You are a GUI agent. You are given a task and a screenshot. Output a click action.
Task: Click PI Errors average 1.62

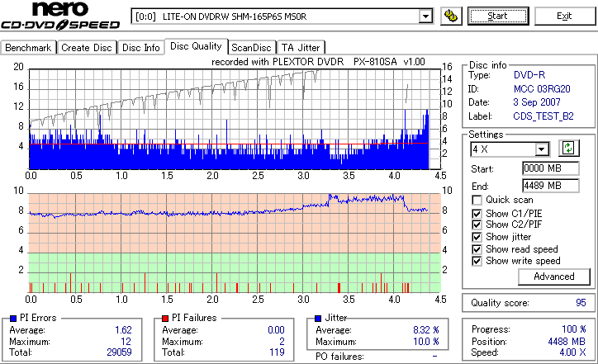click(123, 329)
